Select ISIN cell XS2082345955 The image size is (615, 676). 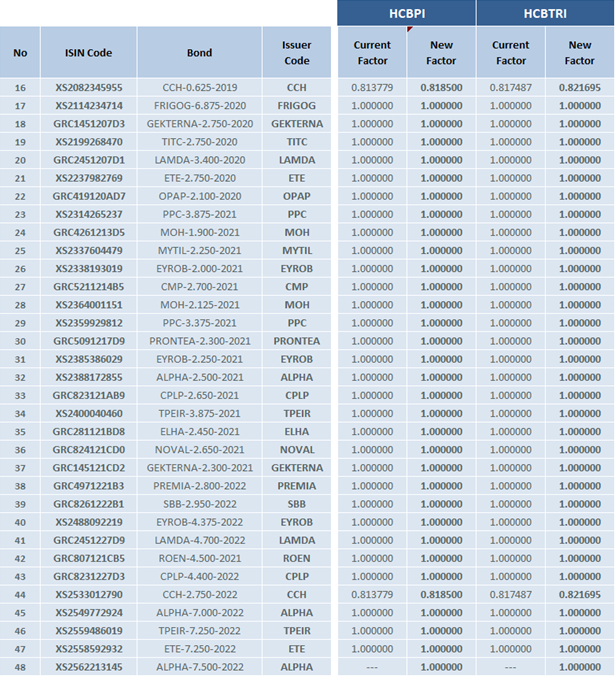click(x=88, y=88)
